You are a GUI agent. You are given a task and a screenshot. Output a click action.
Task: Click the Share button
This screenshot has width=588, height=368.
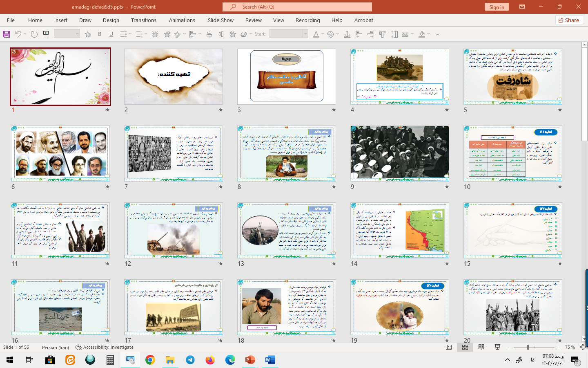point(568,20)
